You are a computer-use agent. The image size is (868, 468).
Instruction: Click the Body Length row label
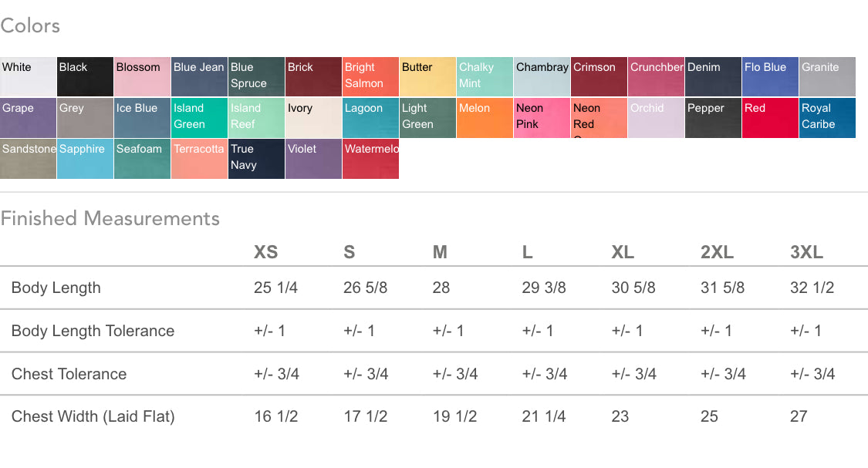point(56,288)
